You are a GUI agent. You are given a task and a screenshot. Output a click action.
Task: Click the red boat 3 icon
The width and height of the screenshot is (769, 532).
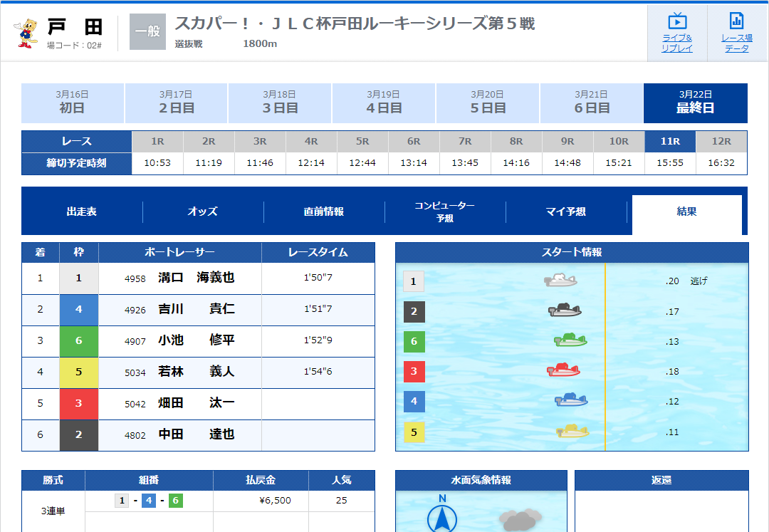click(563, 370)
